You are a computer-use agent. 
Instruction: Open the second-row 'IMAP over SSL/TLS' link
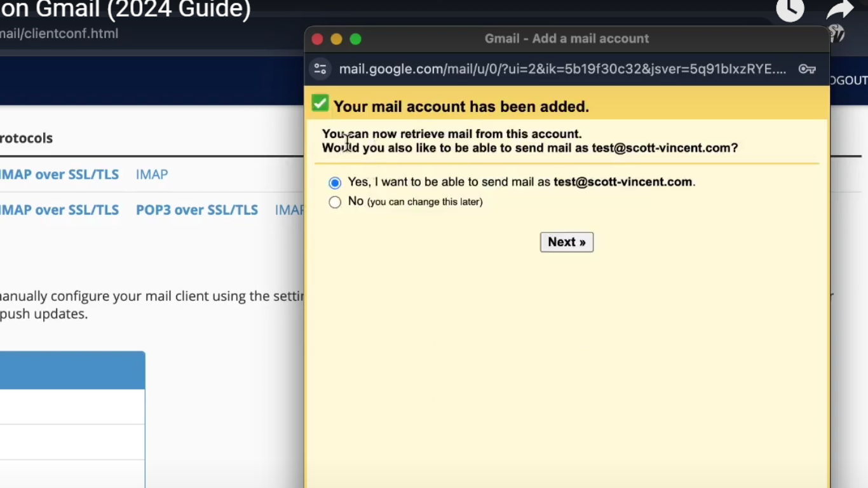point(59,210)
